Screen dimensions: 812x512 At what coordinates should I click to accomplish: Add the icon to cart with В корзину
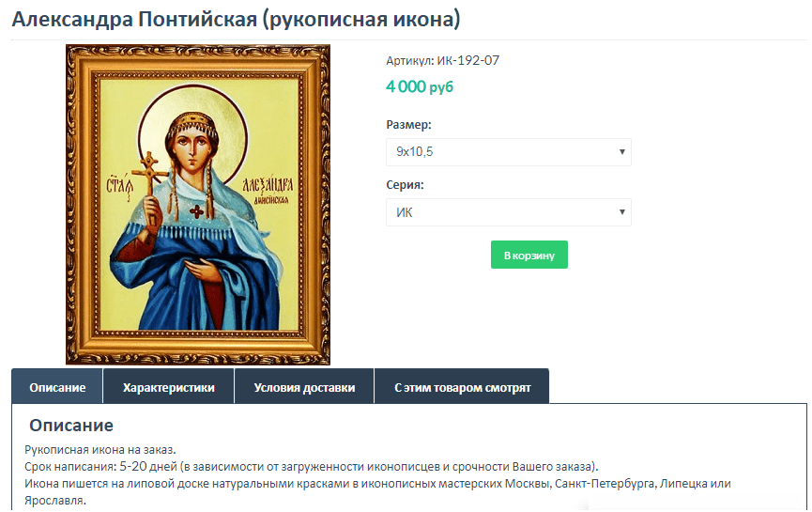(529, 255)
